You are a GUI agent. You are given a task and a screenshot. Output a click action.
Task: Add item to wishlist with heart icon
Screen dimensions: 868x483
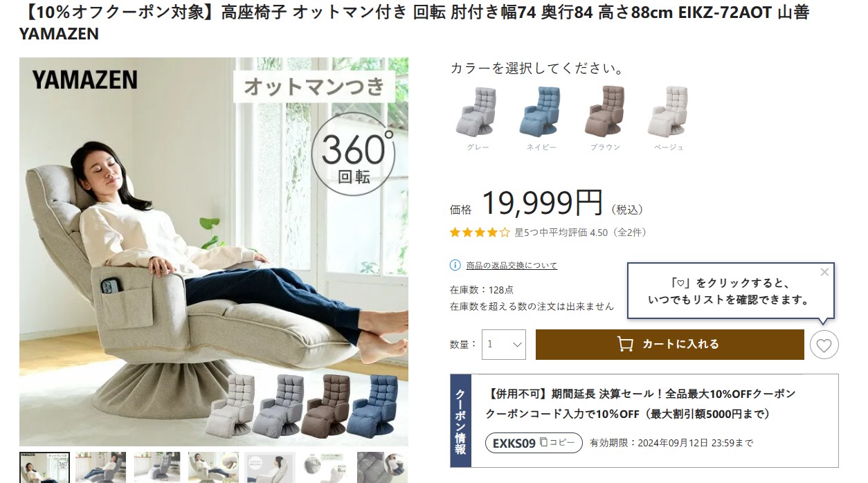[824, 345]
